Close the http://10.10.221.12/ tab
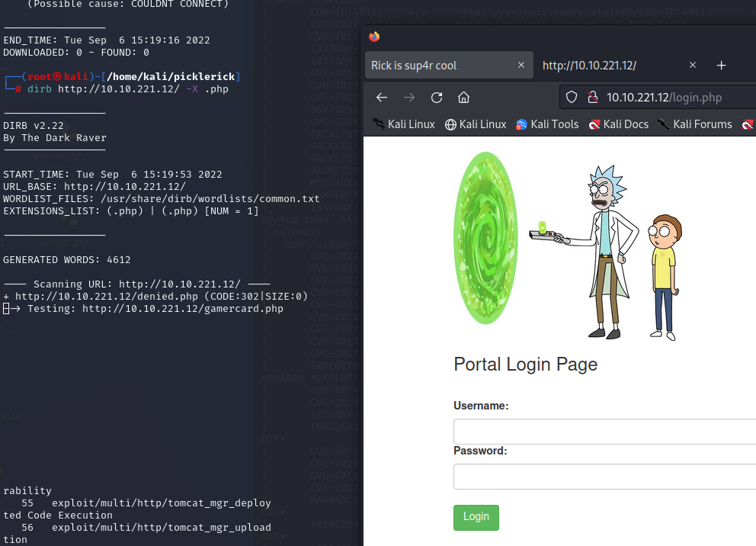This screenshot has height=546, width=756. 693,66
